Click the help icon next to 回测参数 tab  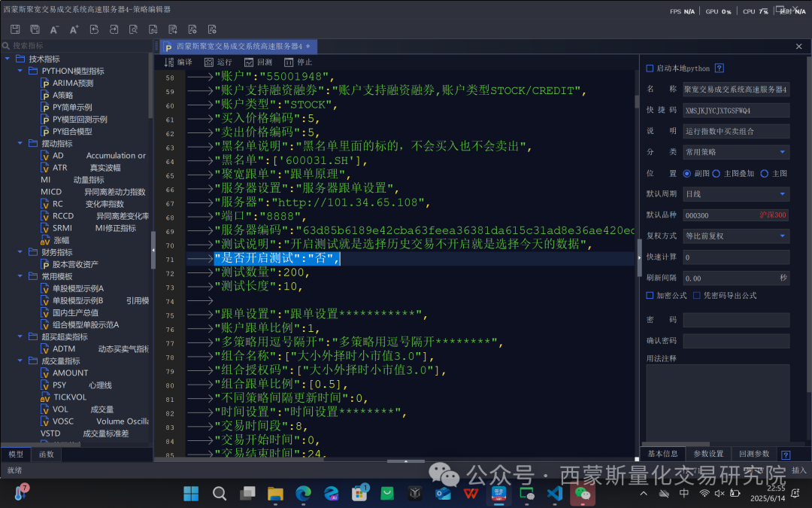click(786, 455)
